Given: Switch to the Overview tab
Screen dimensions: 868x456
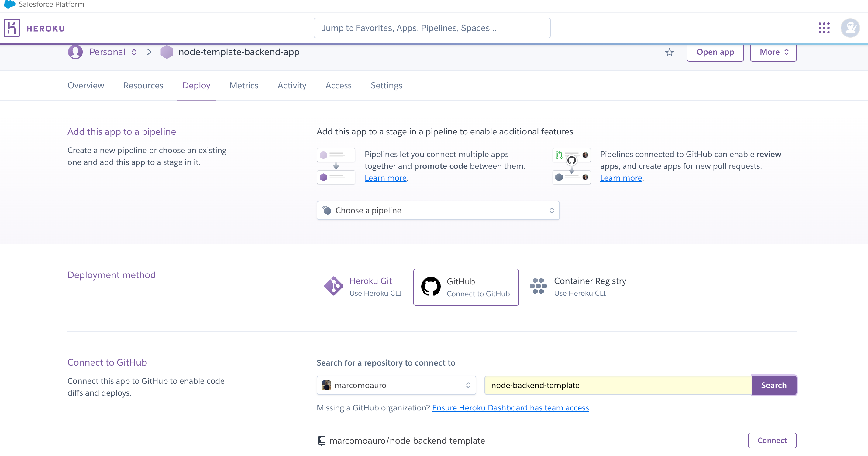Looking at the screenshot, I should point(86,86).
